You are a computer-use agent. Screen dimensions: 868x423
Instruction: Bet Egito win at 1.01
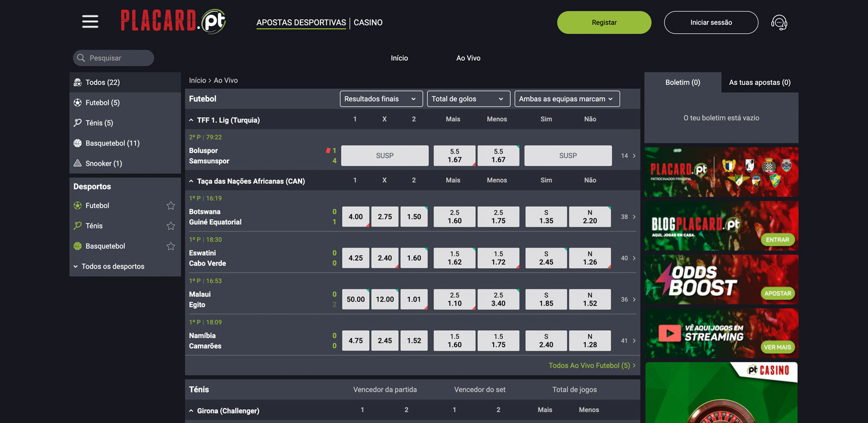(x=414, y=299)
